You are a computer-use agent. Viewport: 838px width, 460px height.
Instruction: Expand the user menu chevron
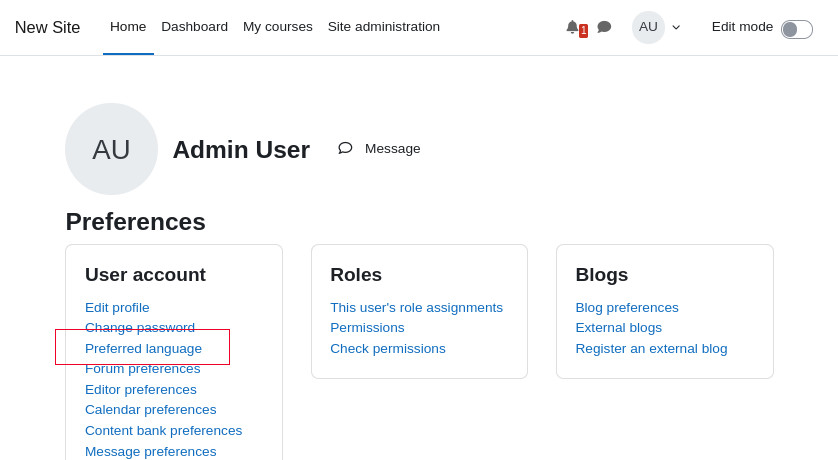point(676,28)
